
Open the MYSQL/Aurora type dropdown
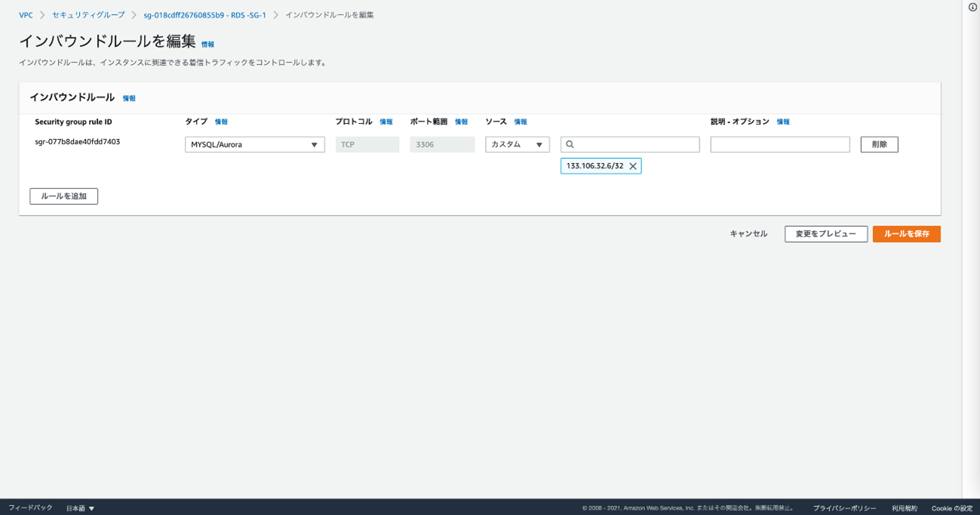(254, 144)
